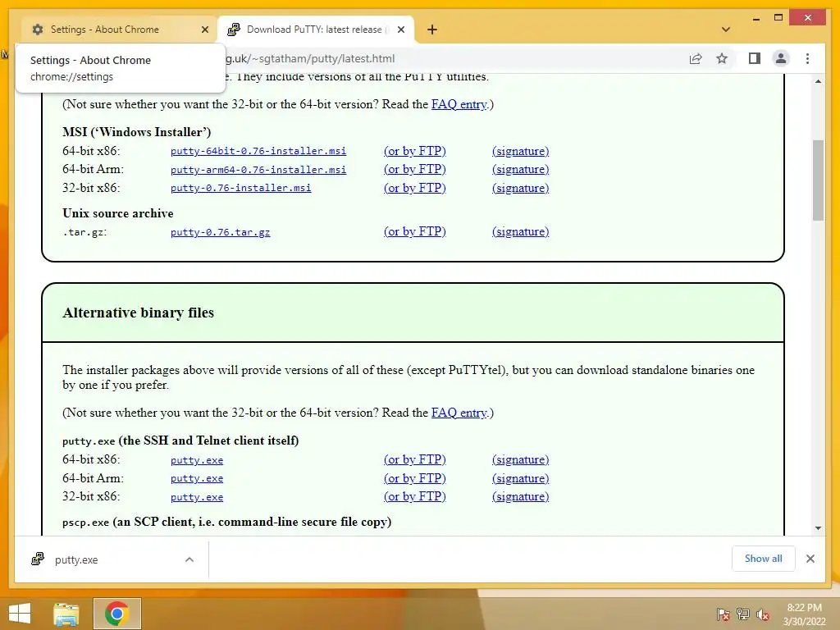Viewport: 840px width, 630px height.
Task: Download 32-bit x86 putty.exe
Action: tap(197, 497)
